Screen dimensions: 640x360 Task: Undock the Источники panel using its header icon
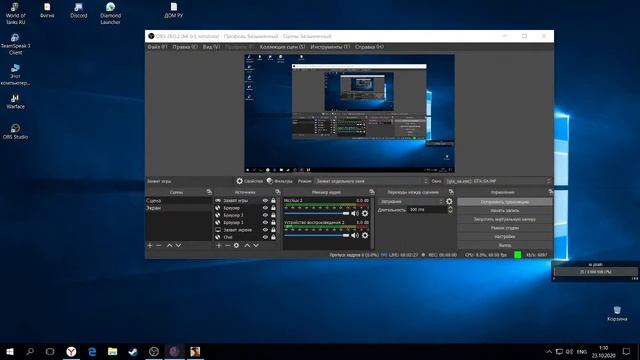[278, 192]
